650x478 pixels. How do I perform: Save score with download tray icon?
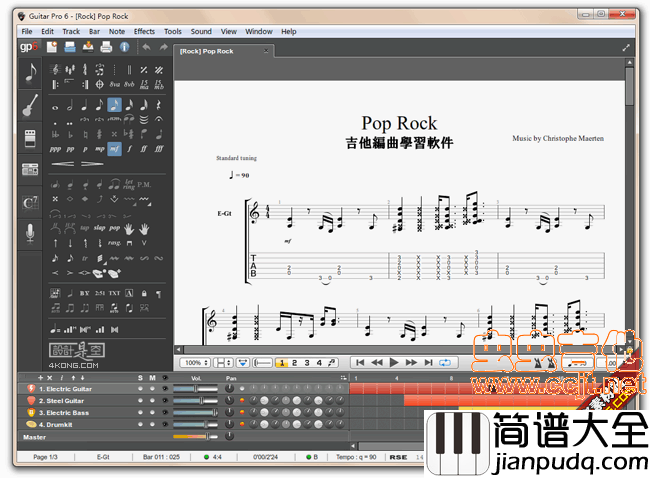tap(88, 47)
